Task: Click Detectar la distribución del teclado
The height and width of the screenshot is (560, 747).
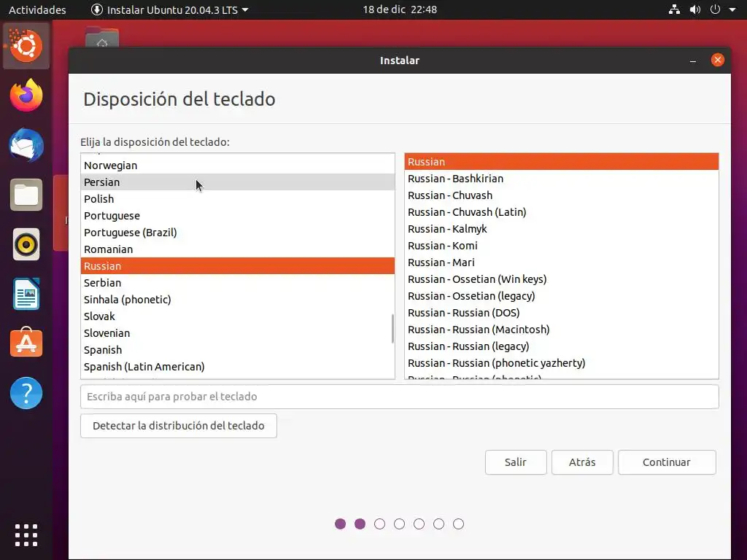Action: coord(179,426)
